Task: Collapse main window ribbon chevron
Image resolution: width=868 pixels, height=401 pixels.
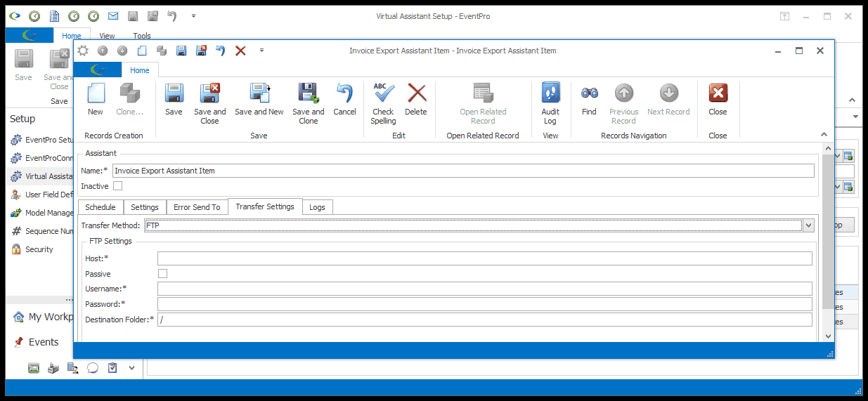Action: tap(853, 100)
